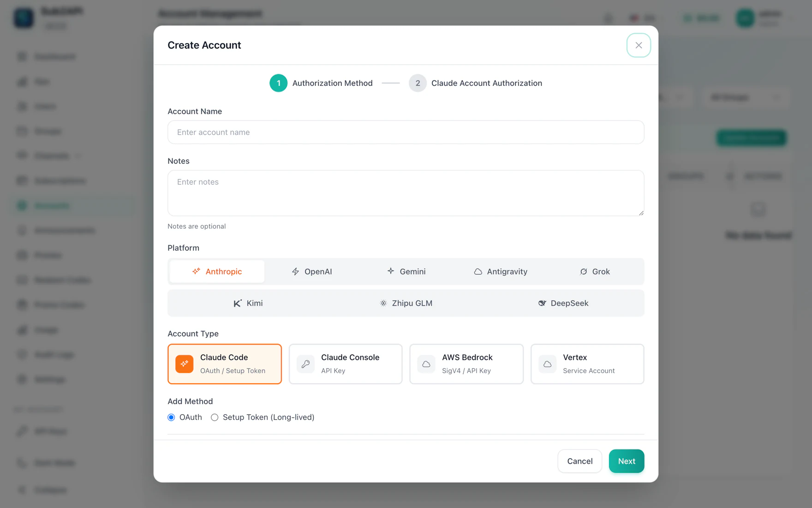This screenshot has width=812, height=508.
Task: Switch platform to OpenAI
Action: coord(311,272)
